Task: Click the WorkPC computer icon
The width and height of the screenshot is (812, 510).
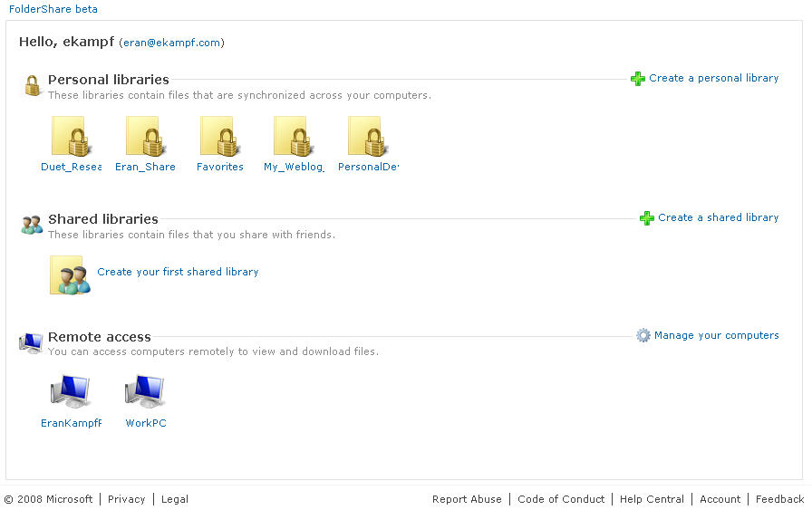Action: click(x=146, y=392)
